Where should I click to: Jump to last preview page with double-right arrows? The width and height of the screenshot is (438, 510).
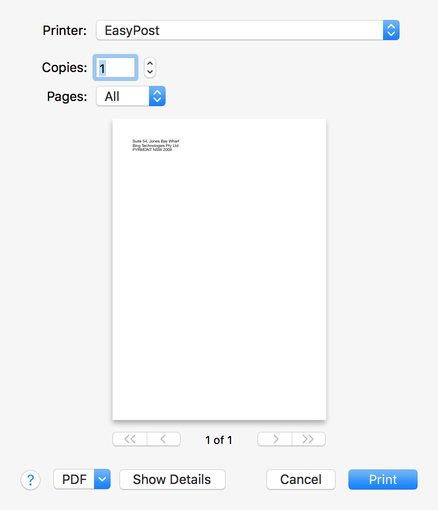tap(309, 439)
